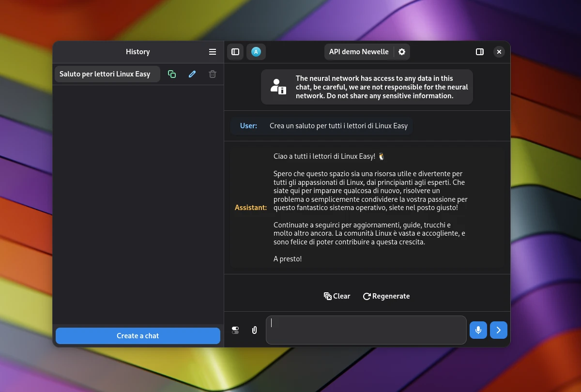Duplicate the saved chat with copy icon
The height and width of the screenshot is (392, 581).
pos(172,74)
